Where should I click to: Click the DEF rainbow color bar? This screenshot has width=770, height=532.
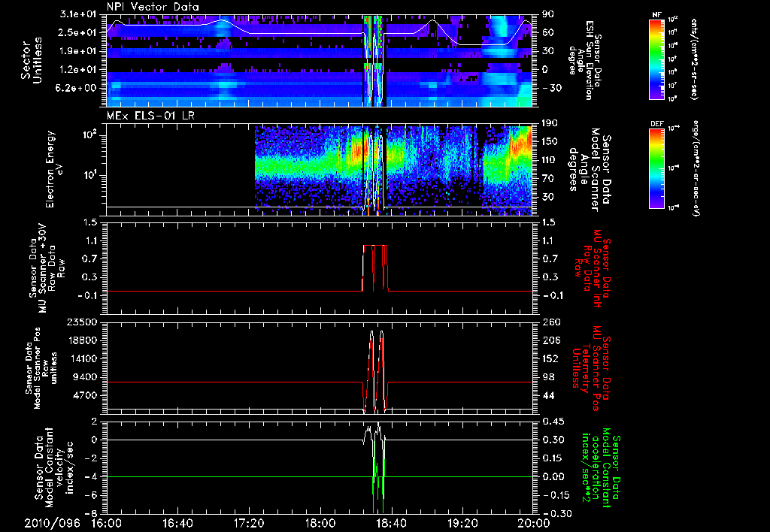[656, 168]
